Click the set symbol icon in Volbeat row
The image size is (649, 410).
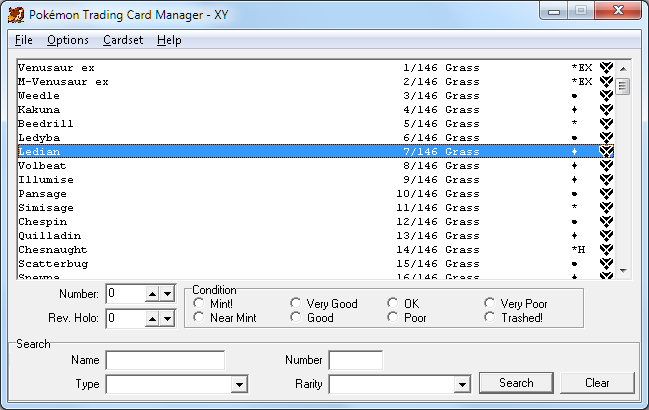click(x=606, y=166)
